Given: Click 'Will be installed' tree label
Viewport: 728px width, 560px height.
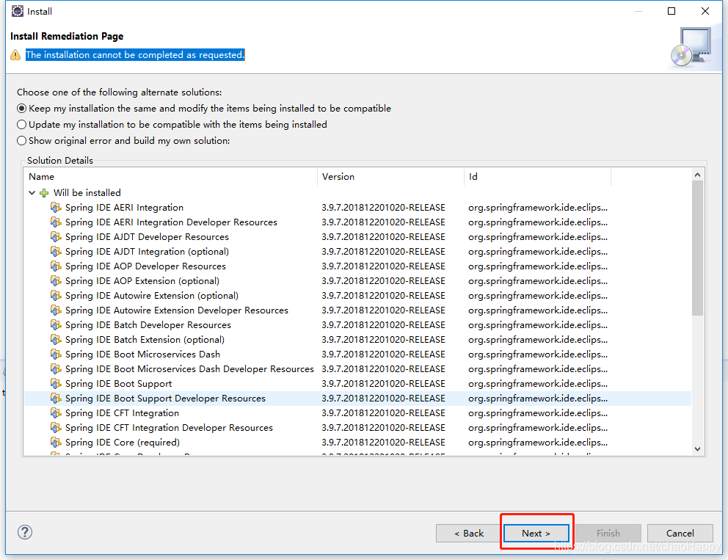Looking at the screenshot, I should [87, 193].
